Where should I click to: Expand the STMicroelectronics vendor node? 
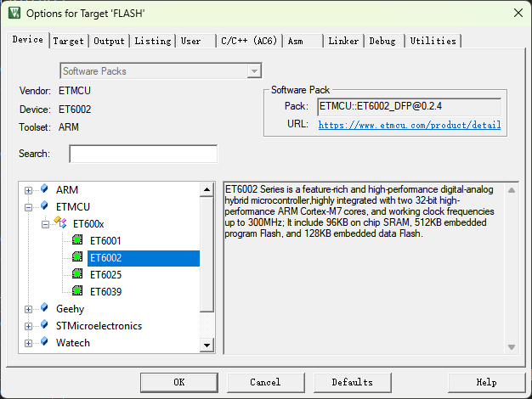[x=29, y=327]
